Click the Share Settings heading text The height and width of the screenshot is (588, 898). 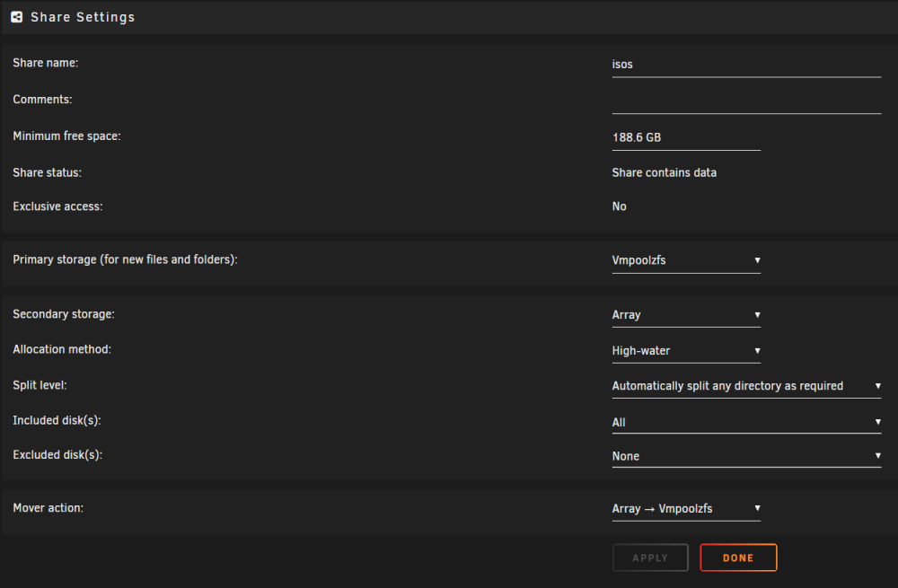[x=83, y=17]
